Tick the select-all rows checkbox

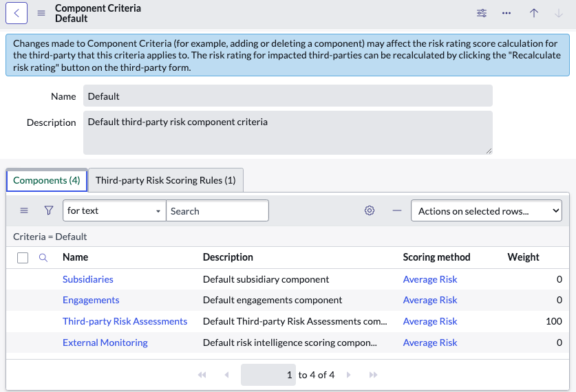23,258
